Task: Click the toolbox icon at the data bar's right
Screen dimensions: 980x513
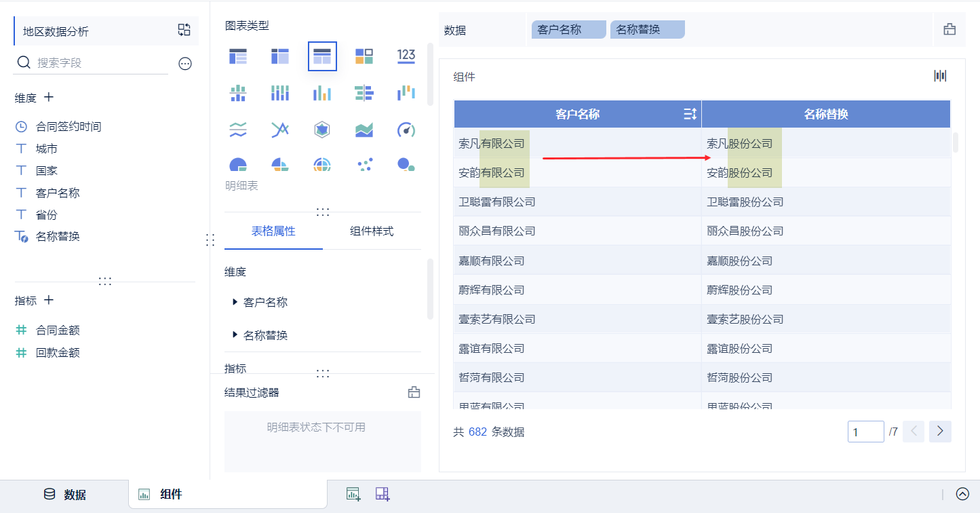Action: point(949,29)
